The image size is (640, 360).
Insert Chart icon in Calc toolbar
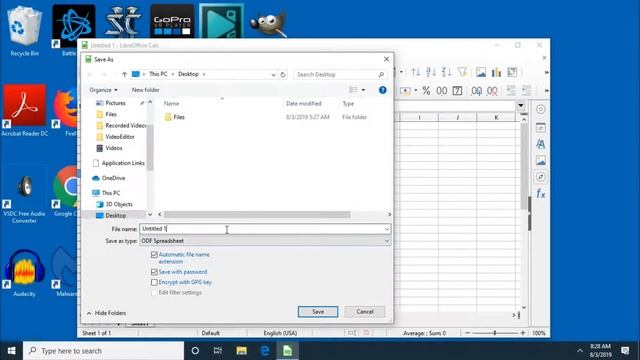coord(496,73)
